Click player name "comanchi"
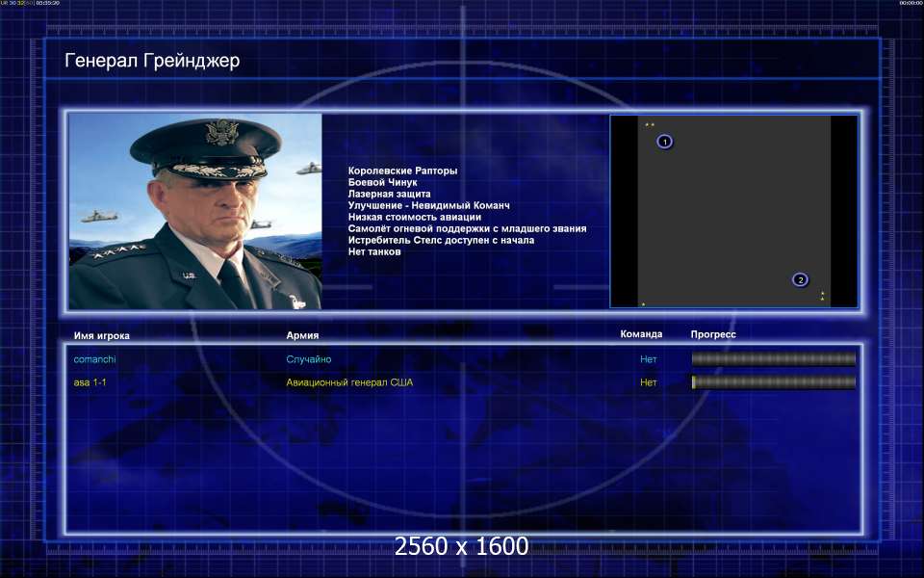Viewport: 924px width, 578px height. pos(95,359)
